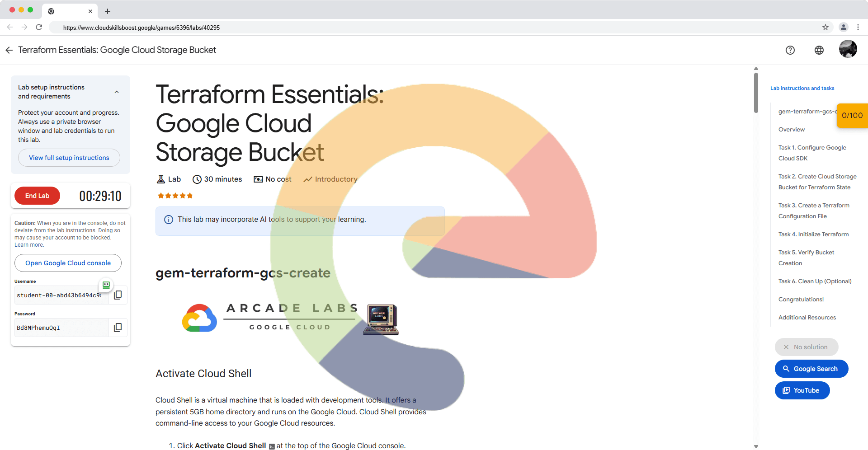Open Google Cloud console
Viewport: 868px width, 450px height.
click(68, 263)
